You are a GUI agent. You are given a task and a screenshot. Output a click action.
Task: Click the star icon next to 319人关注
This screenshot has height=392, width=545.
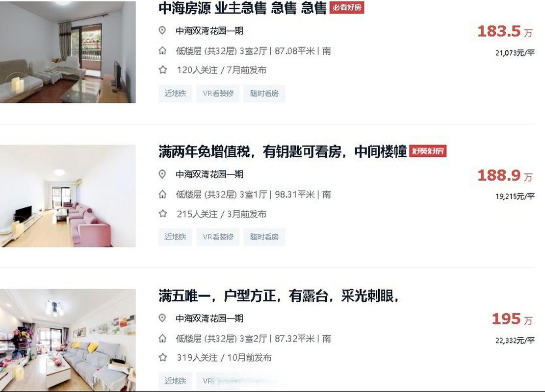pos(163,357)
